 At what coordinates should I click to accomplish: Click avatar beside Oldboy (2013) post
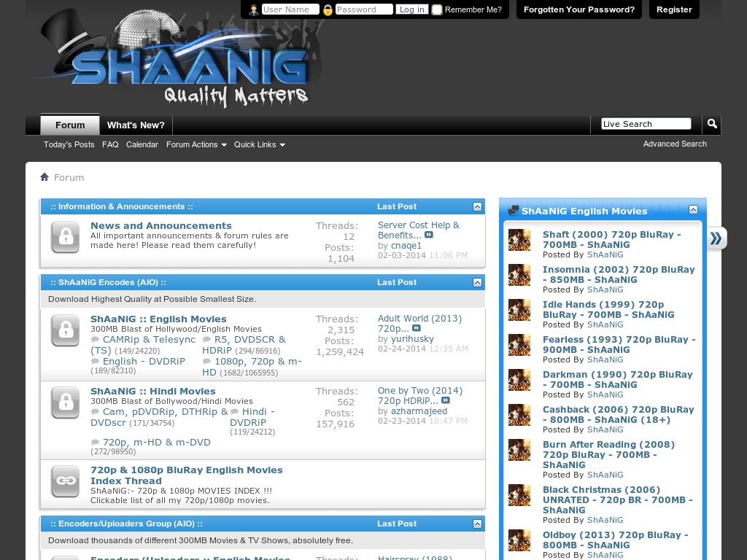click(x=519, y=540)
